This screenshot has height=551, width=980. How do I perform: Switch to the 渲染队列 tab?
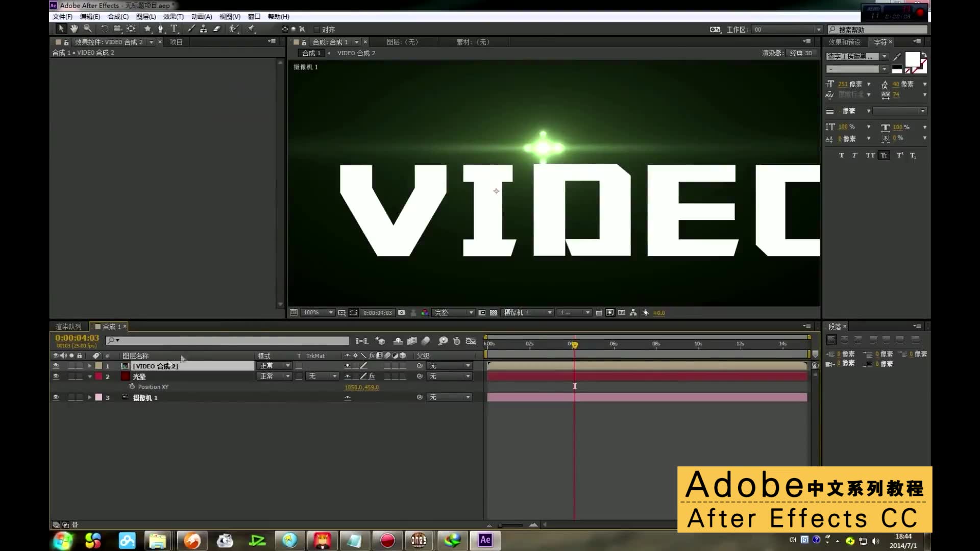click(68, 327)
